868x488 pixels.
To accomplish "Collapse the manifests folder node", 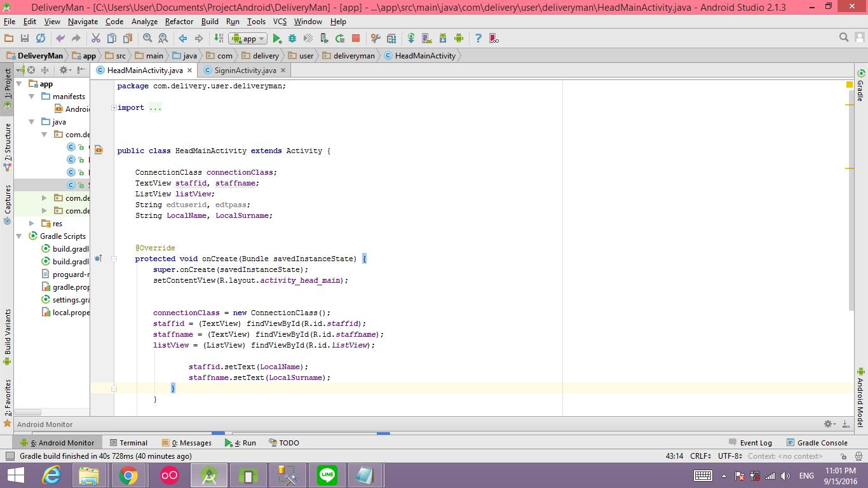I will tap(32, 96).
